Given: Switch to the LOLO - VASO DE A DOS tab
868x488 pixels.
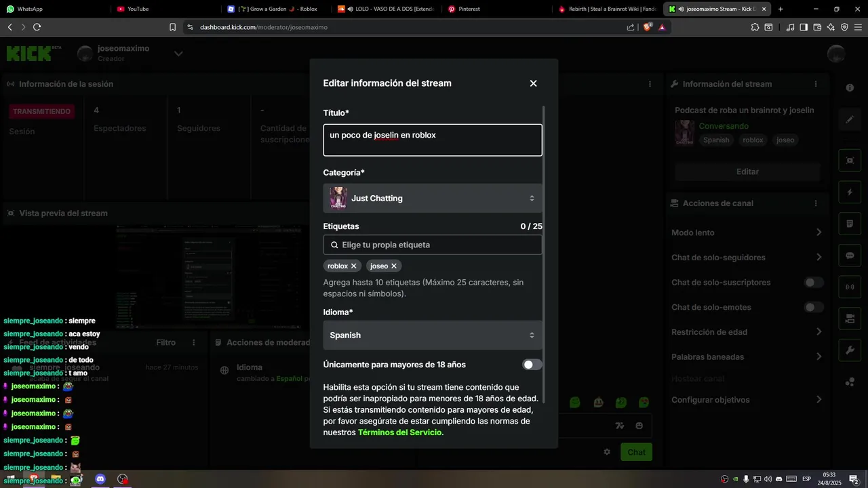Looking at the screenshot, I should coord(387,9).
